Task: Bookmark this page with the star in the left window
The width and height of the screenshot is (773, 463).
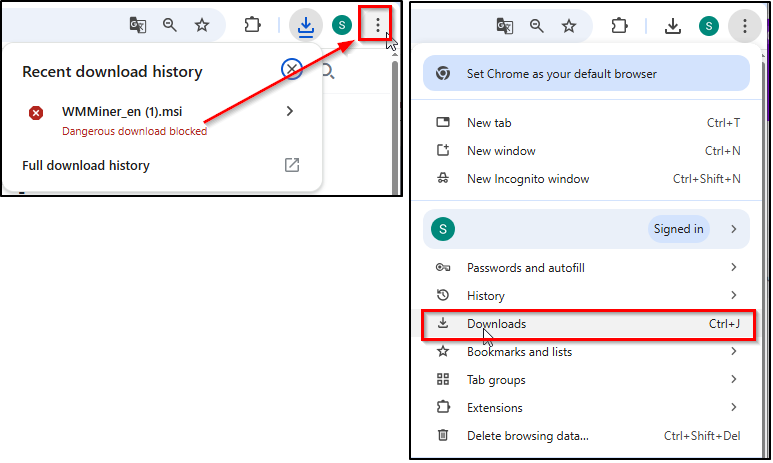Action: (x=202, y=25)
